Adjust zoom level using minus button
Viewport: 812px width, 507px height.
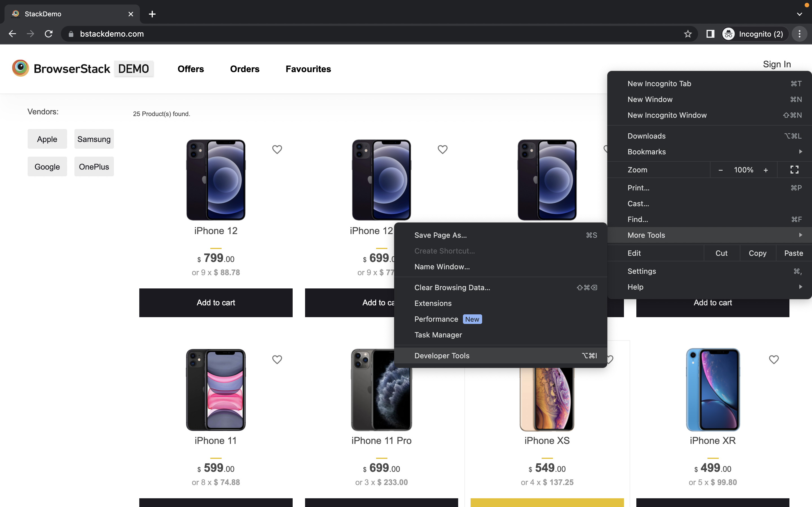pyautogui.click(x=720, y=170)
